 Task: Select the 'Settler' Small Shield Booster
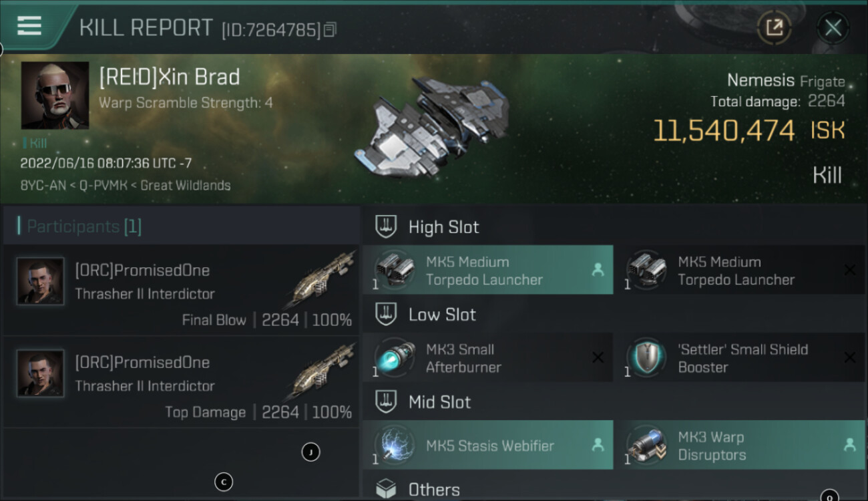739,358
